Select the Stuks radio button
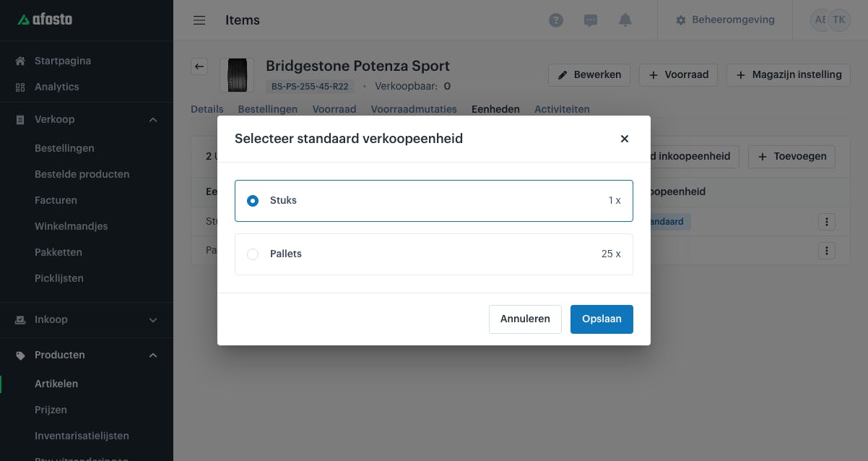 pos(253,201)
